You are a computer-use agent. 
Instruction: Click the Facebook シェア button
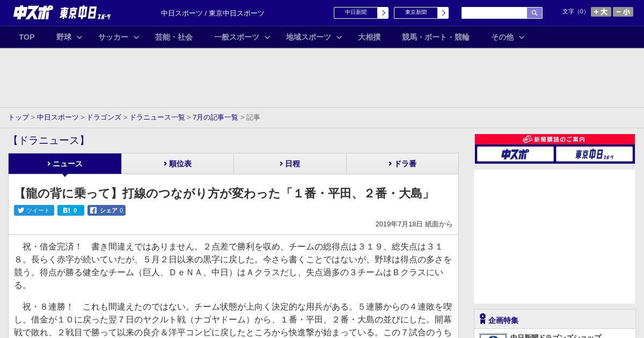106,210
